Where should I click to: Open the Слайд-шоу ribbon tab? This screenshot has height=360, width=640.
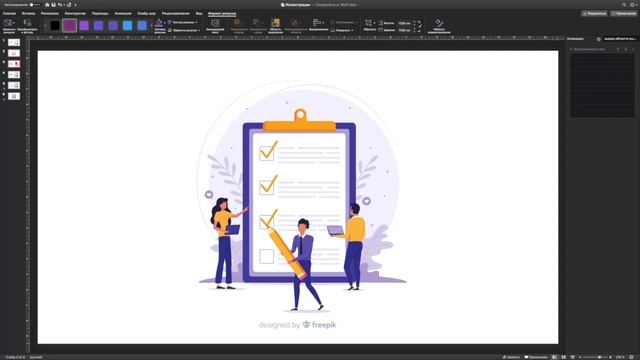point(146,13)
